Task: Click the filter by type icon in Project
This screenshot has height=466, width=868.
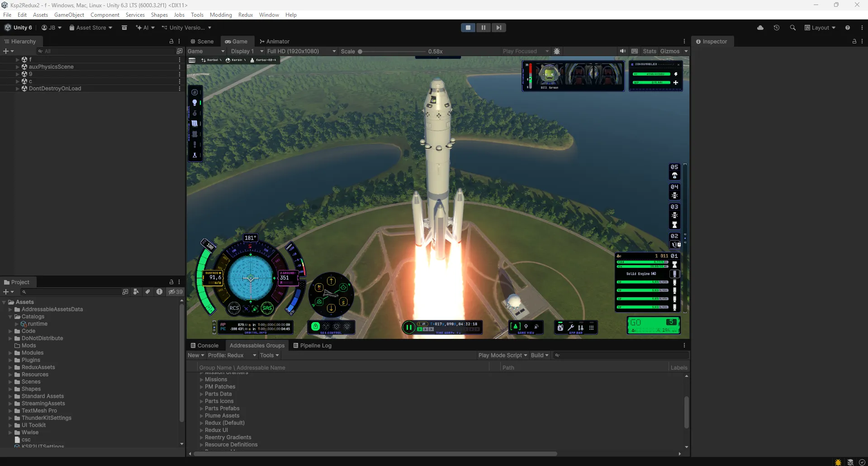Action: pyautogui.click(x=136, y=292)
